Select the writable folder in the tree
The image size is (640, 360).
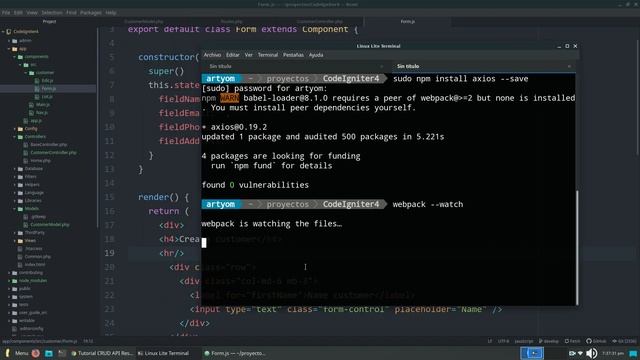point(27,320)
